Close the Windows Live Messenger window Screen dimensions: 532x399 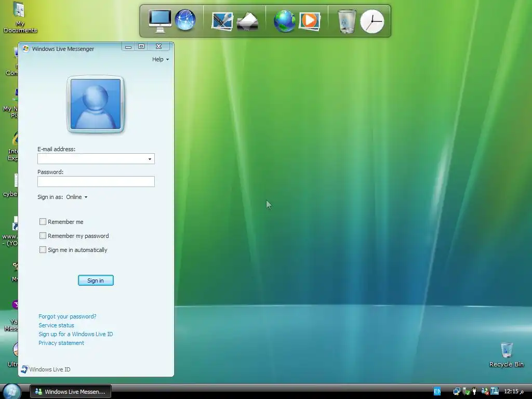[x=159, y=46]
